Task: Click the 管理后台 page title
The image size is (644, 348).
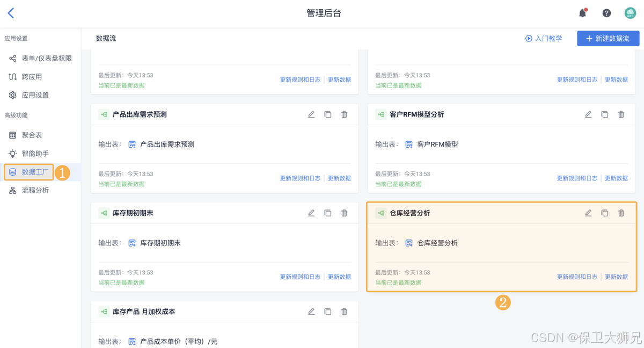Action: [x=324, y=13]
